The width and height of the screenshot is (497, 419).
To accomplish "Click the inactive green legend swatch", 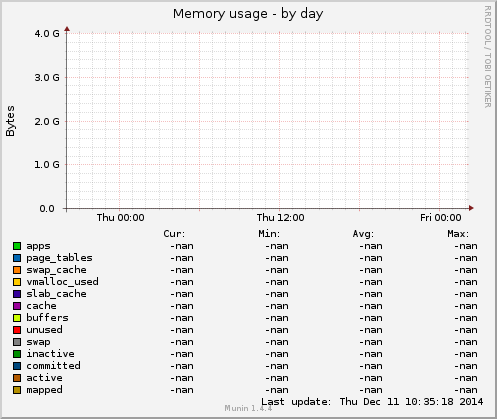I will pos(17,354).
